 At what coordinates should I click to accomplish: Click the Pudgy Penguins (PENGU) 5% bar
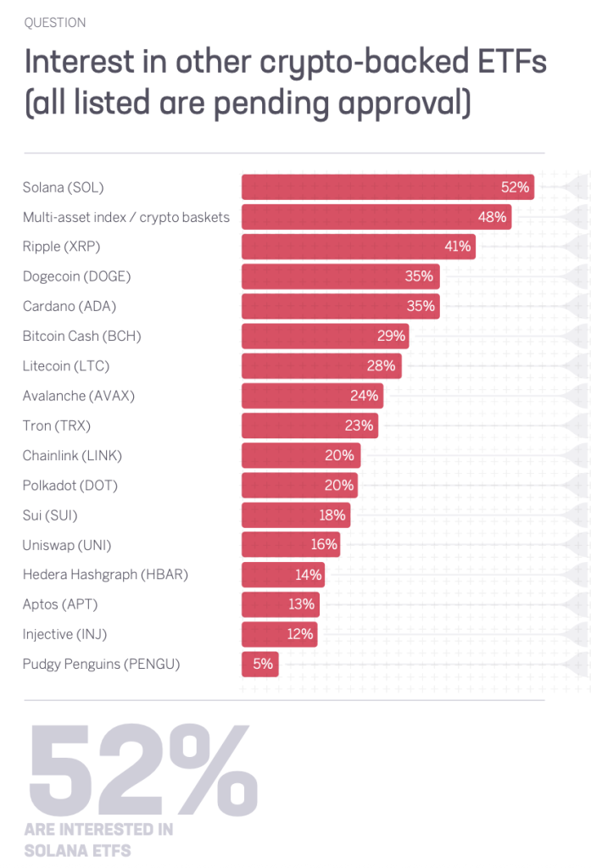pyautogui.click(x=260, y=664)
